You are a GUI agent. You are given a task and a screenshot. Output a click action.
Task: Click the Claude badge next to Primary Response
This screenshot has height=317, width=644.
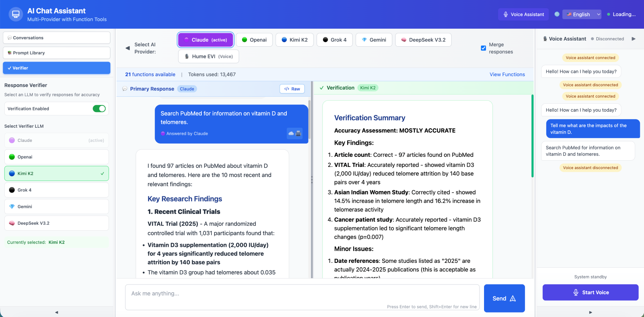(x=187, y=89)
